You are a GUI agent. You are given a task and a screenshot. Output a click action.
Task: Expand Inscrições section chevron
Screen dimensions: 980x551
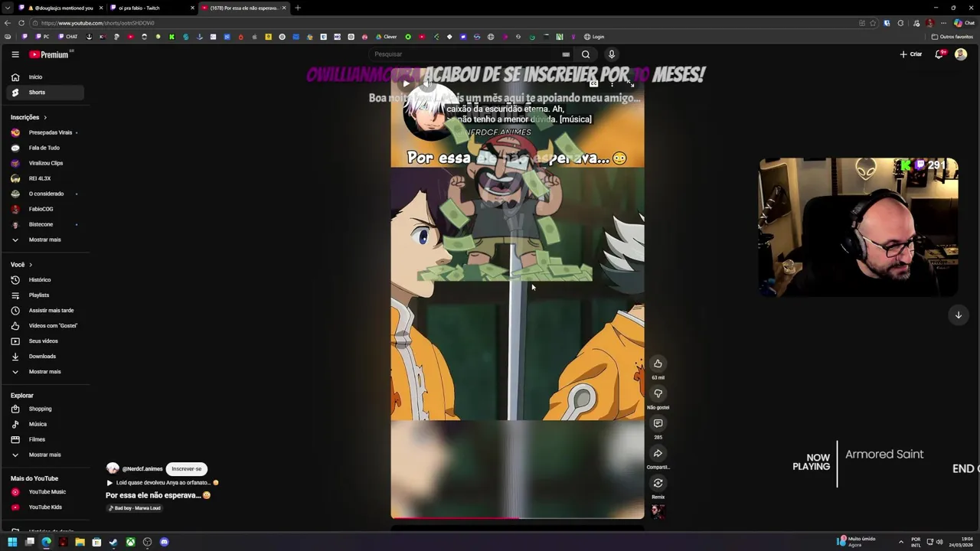45,117
